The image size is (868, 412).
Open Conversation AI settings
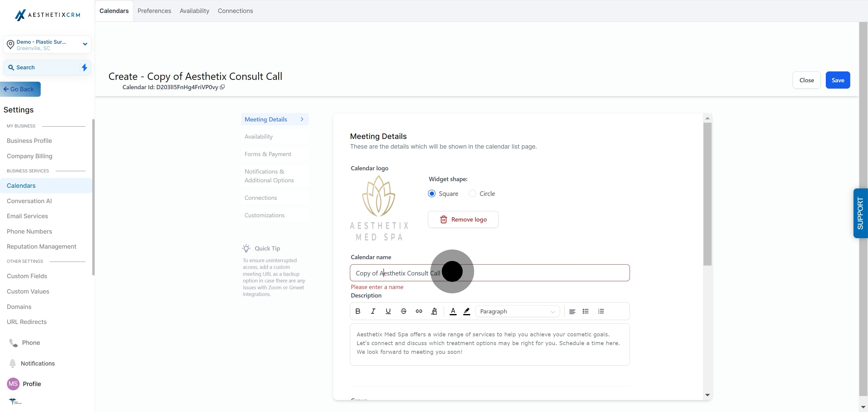coord(29,201)
